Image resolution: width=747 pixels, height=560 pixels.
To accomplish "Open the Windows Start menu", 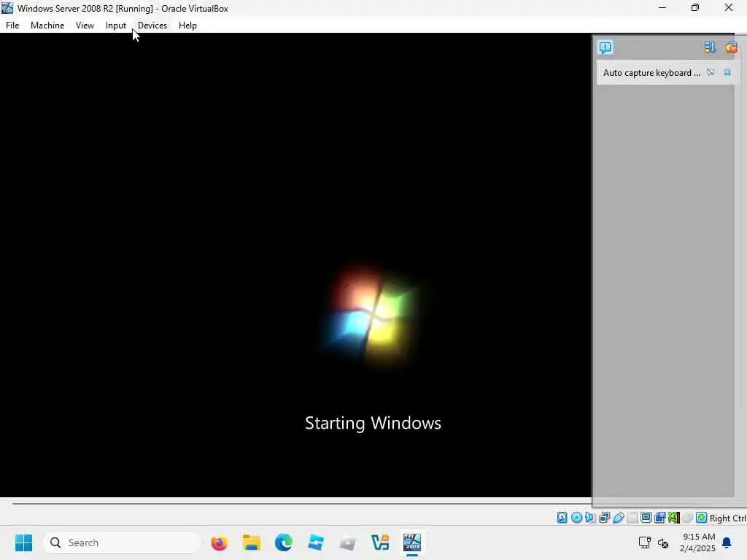I will pyautogui.click(x=23, y=542).
